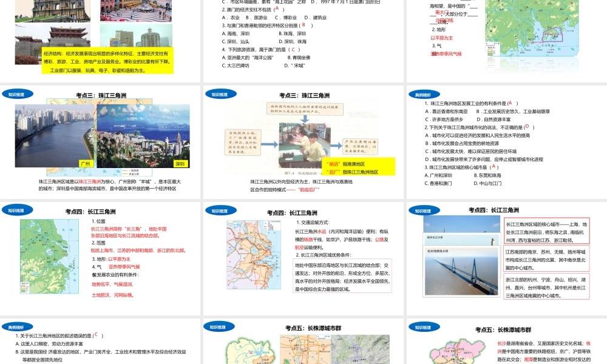This screenshot has height=364, width=607.
Task: Click the yellow 深圳 label
Action: pyautogui.click(x=180, y=164)
